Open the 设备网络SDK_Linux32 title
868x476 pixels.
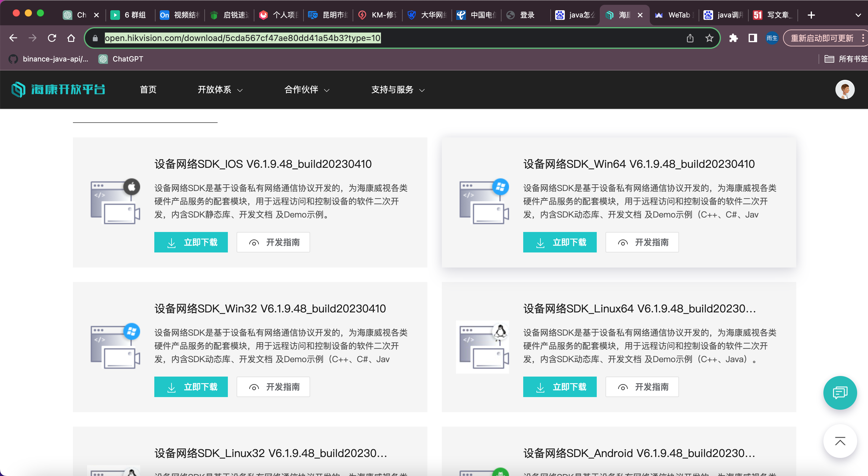coord(271,453)
